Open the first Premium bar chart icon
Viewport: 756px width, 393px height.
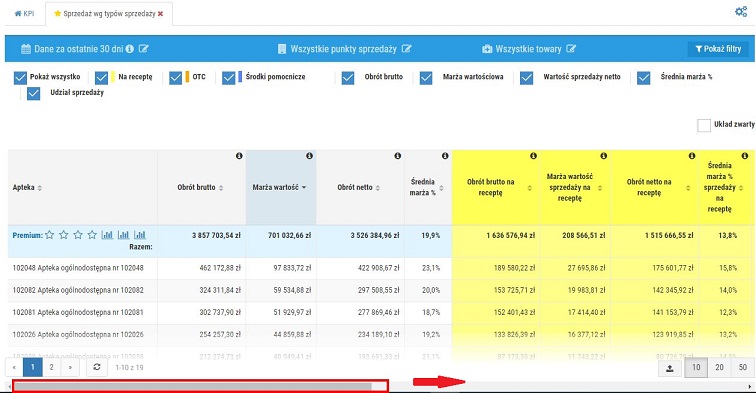[x=107, y=235]
